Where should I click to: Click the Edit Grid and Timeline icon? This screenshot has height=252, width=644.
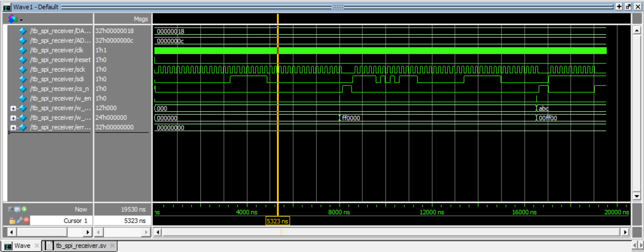(x=17, y=209)
